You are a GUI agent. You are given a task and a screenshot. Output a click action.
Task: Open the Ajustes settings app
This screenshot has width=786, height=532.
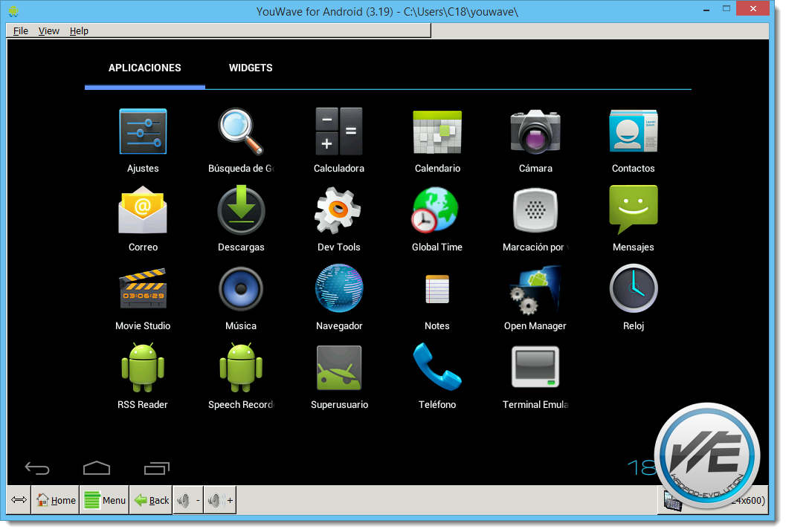pyautogui.click(x=143, y=132)
